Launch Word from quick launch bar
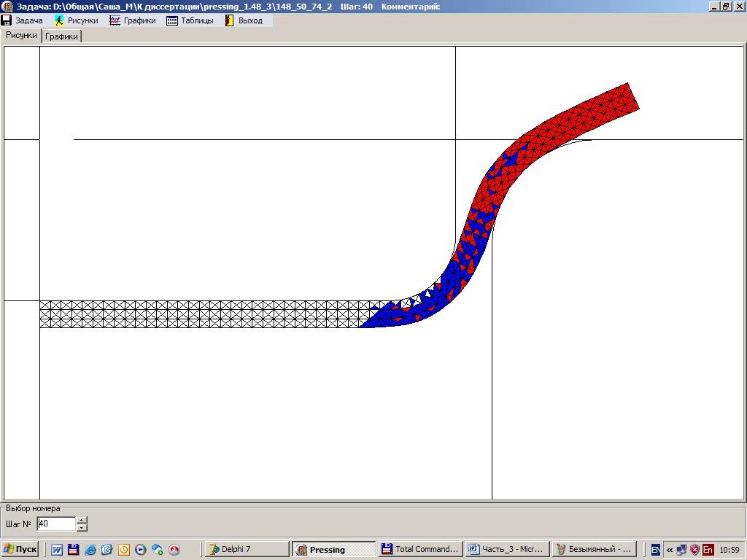The image size is (747, 560). click(x=56, y=550)
